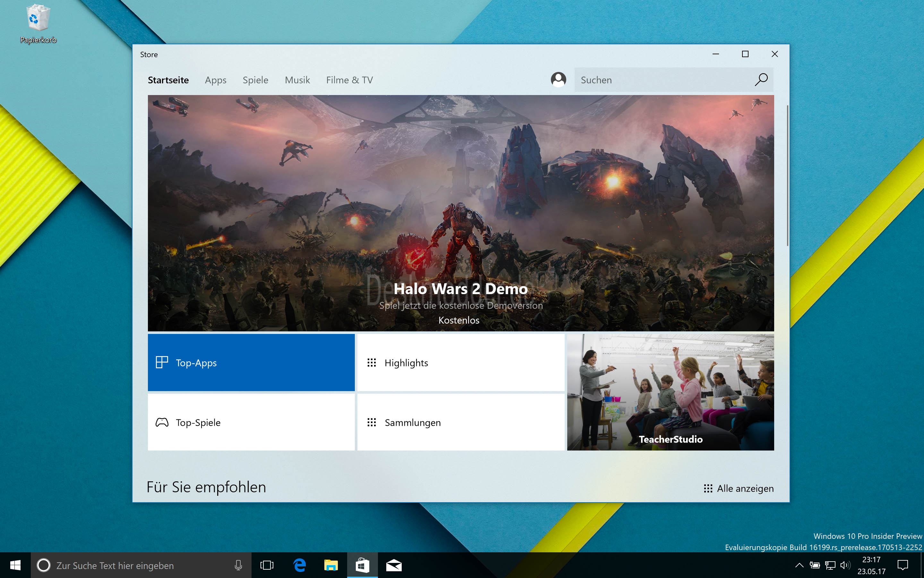Click the volume speaker tray icon

pyautogui.click(x=845, y=565)
